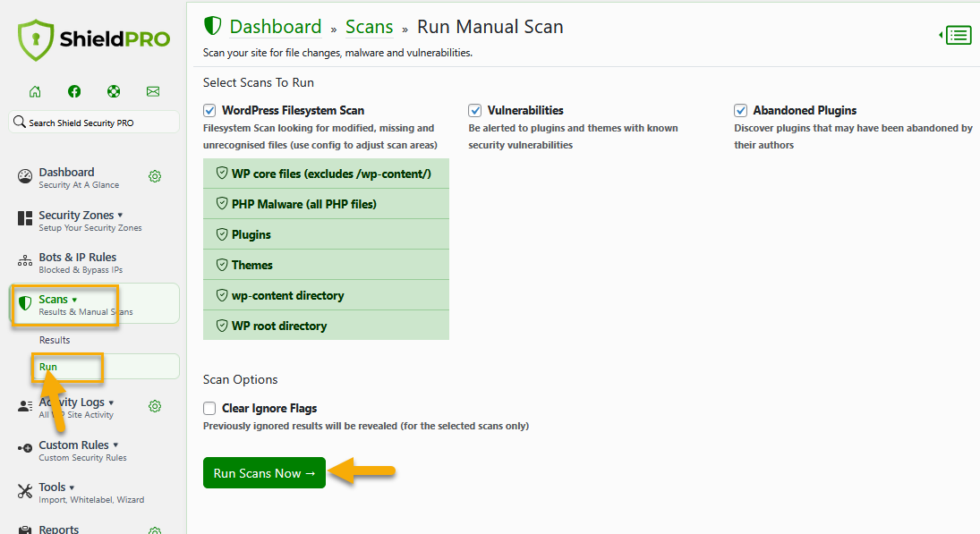
Task: Click the Dashboard gauge icon
Action: [25, 177]
